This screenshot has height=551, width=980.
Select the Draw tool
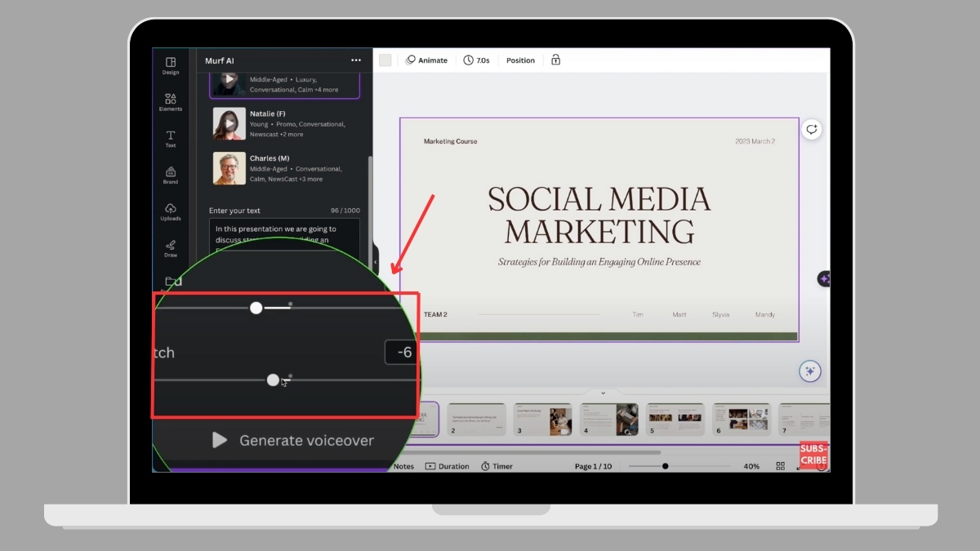pyautogui.click(x=171, y=248)
